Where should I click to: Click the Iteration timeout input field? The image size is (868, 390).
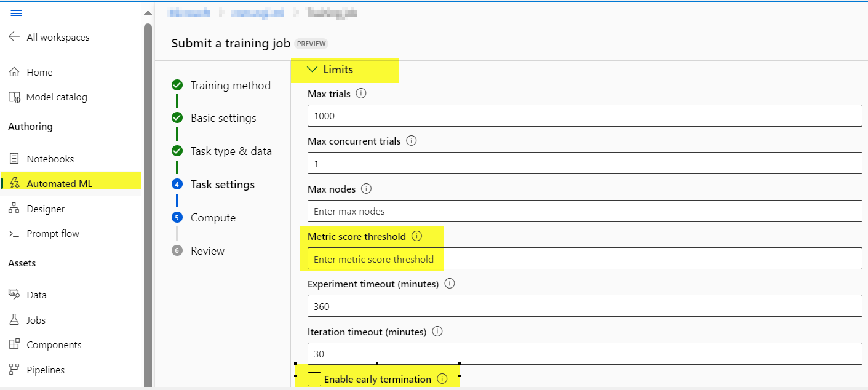click(584, 354)
